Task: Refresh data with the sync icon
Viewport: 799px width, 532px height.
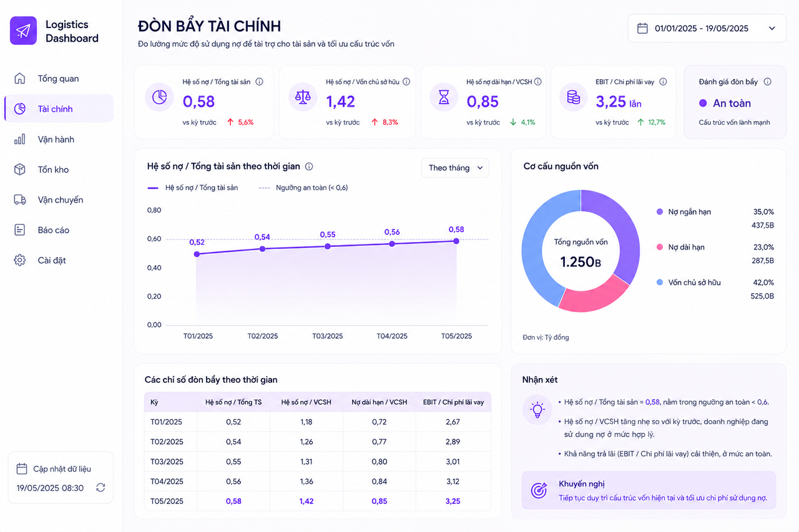Action: (100, 488)
